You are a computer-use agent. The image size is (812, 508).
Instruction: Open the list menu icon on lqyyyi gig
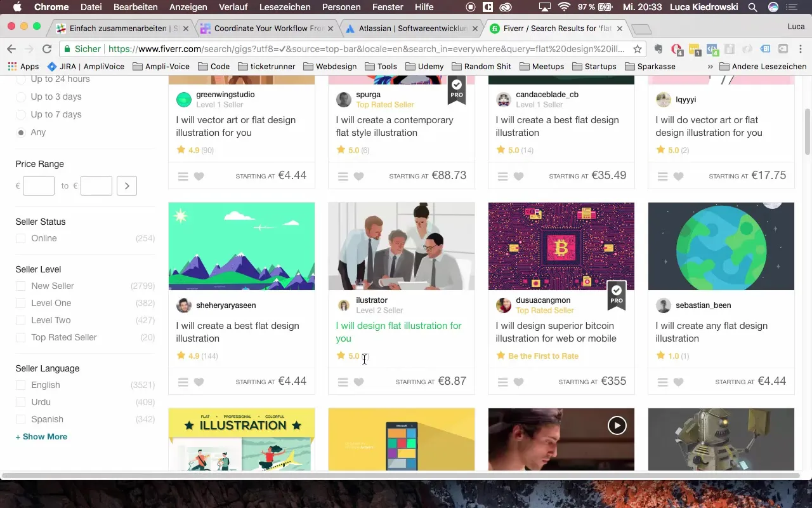(x=662, y=176)
